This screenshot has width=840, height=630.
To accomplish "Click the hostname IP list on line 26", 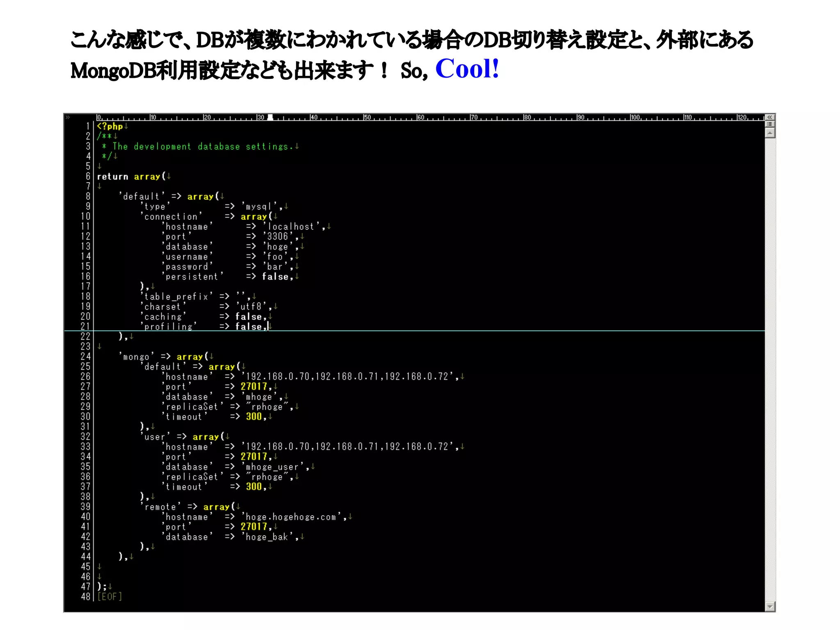I will click(x=347, y=377).
